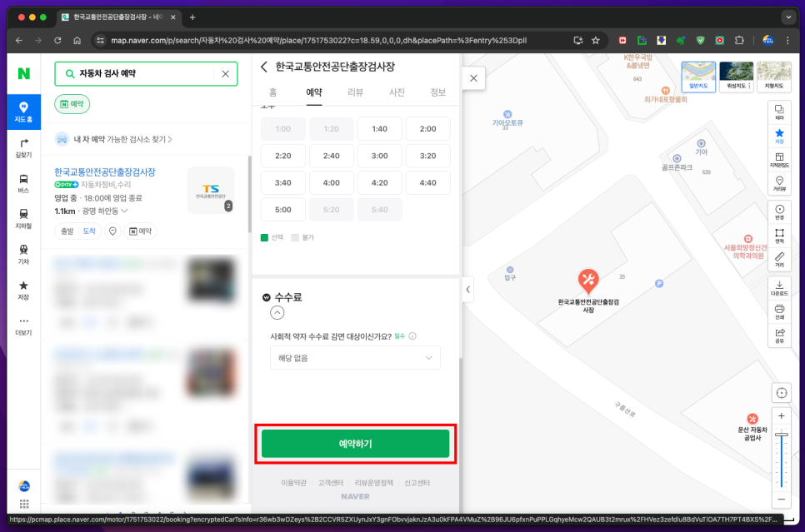
Task: Select the 지도 홈 sidebar icon
Action: (23, 112)
